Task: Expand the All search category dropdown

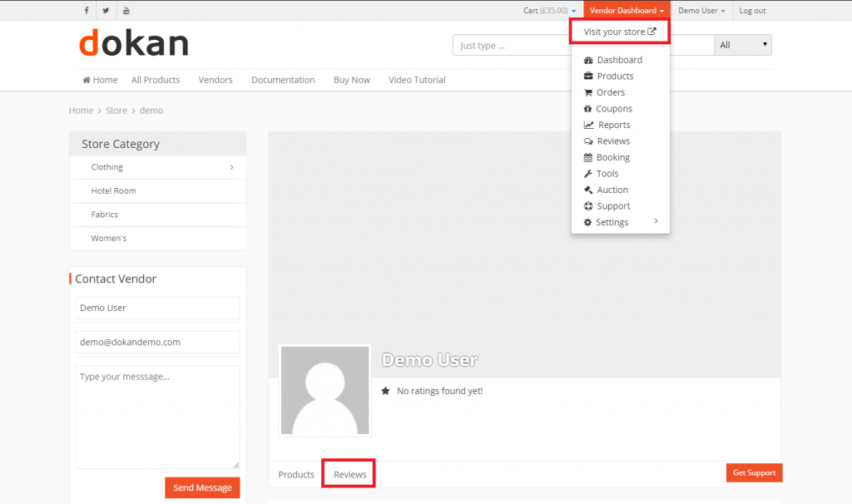Action: pos(742,44)
